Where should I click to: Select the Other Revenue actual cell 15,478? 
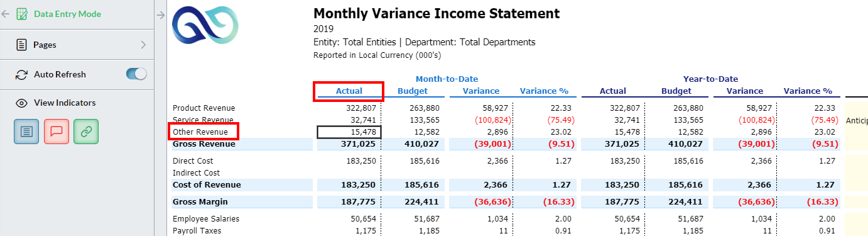[349, 132]
